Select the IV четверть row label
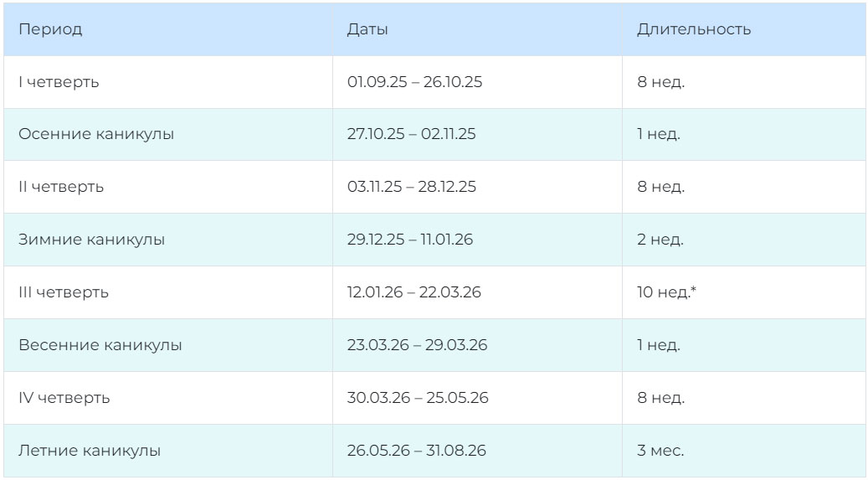 click(64, 398)
